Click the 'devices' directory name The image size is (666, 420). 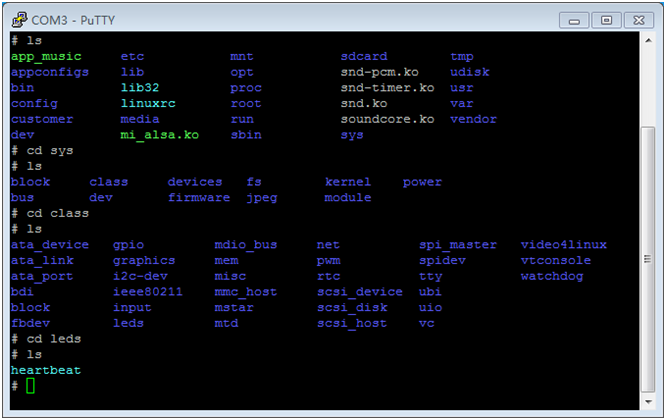coord(195,182)
